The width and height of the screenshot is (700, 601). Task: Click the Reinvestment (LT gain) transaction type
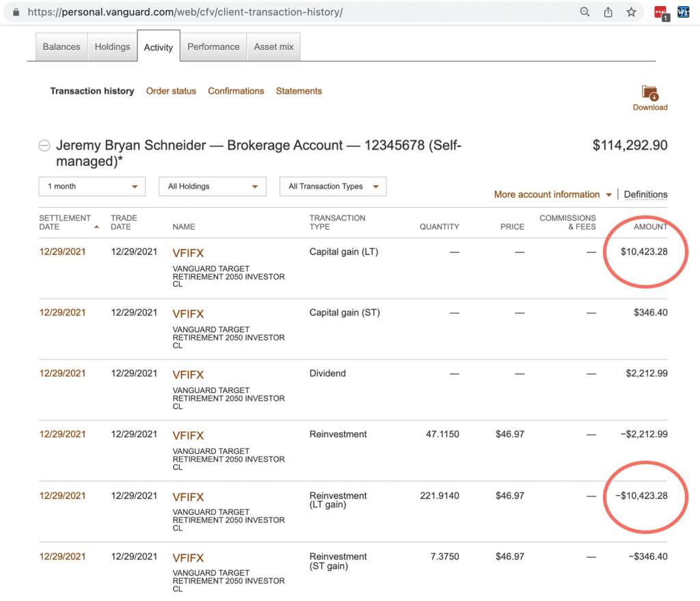click(x=338, y=500)
